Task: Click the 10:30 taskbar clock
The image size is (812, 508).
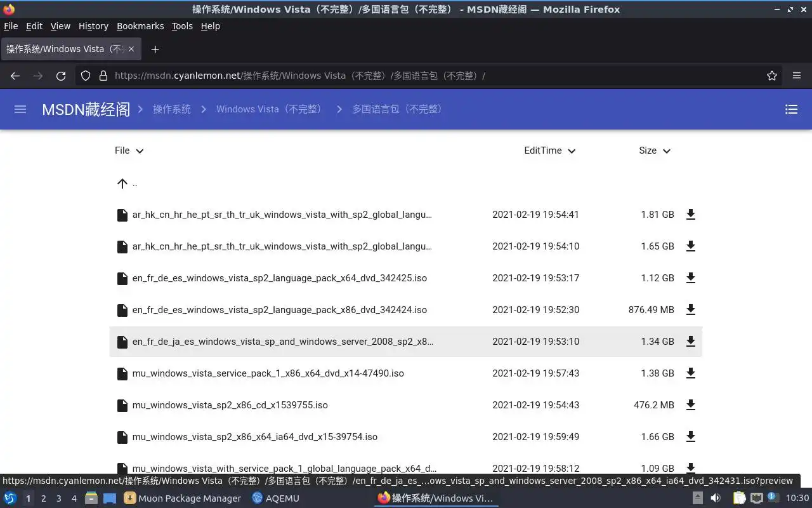Action: [x=797, y=498]
